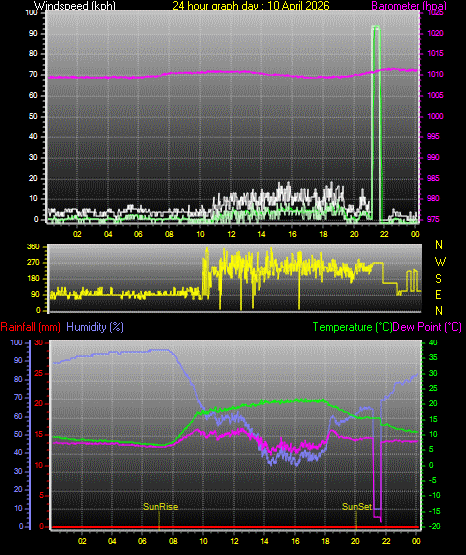The image size is (466, 555).
Task: Click the "Humidity (%)" legend label
Action: [x=95, y=327]
